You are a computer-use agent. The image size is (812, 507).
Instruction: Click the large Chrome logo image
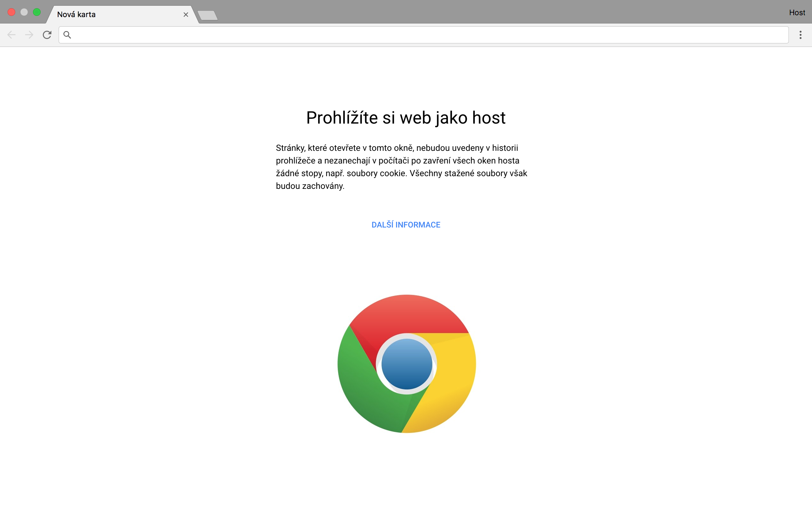click(x=407, y=364)
